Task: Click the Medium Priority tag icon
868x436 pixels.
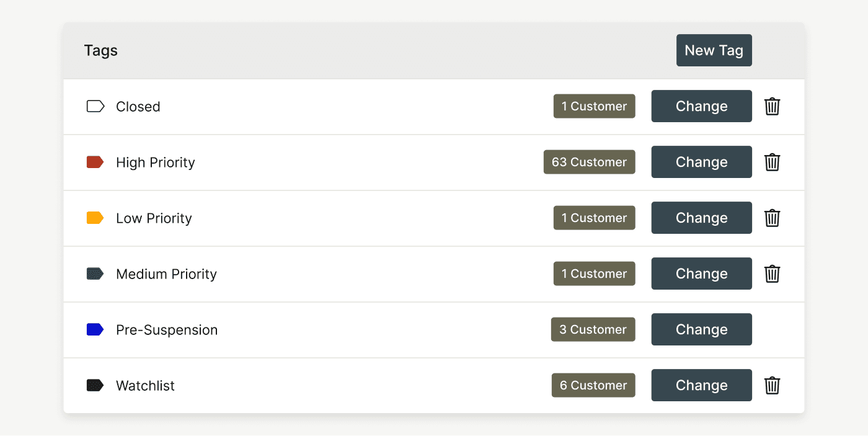Action: pos(95,274)
